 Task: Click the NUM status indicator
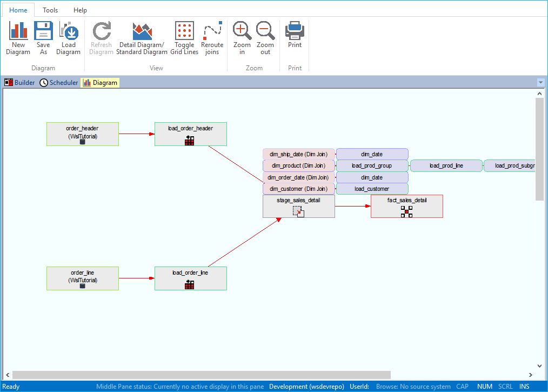click(x=485, y=387)
